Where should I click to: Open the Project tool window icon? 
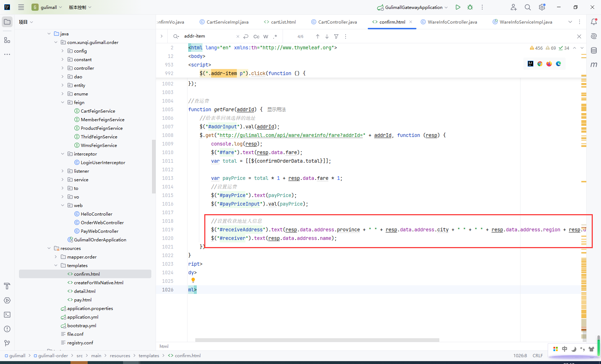click(7, 22)
